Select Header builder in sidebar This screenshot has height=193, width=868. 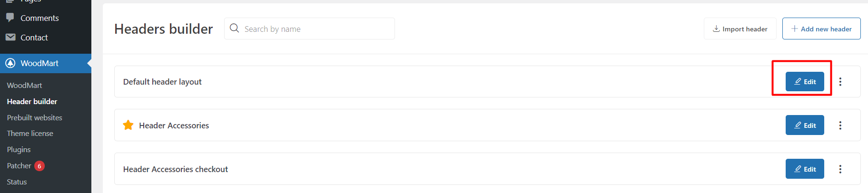(32, 101)
